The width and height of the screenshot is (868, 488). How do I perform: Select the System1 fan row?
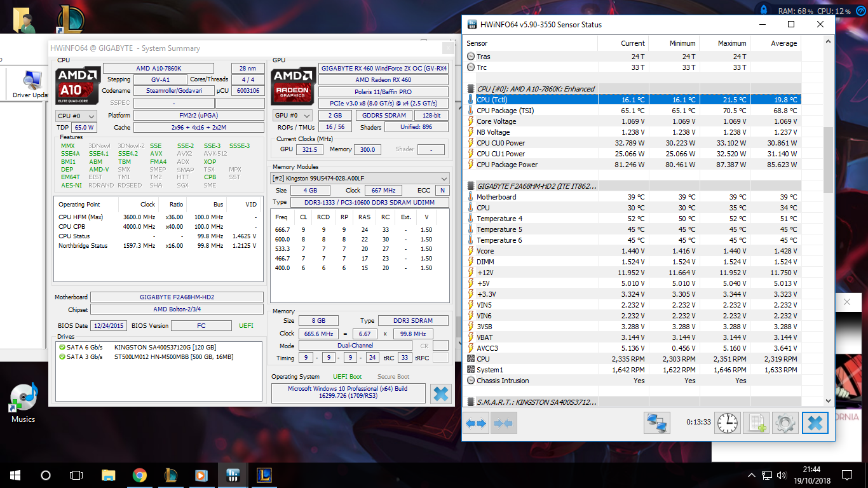633,370
